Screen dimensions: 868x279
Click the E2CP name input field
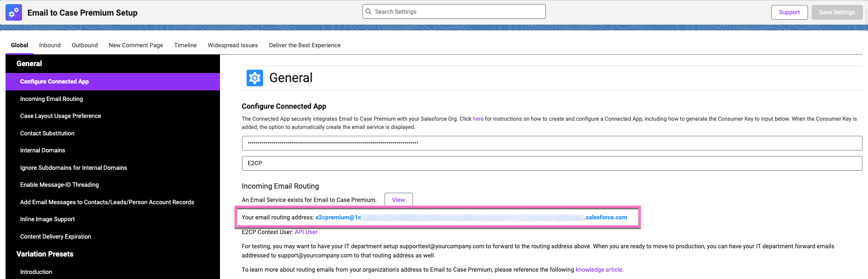pos(552,163)
